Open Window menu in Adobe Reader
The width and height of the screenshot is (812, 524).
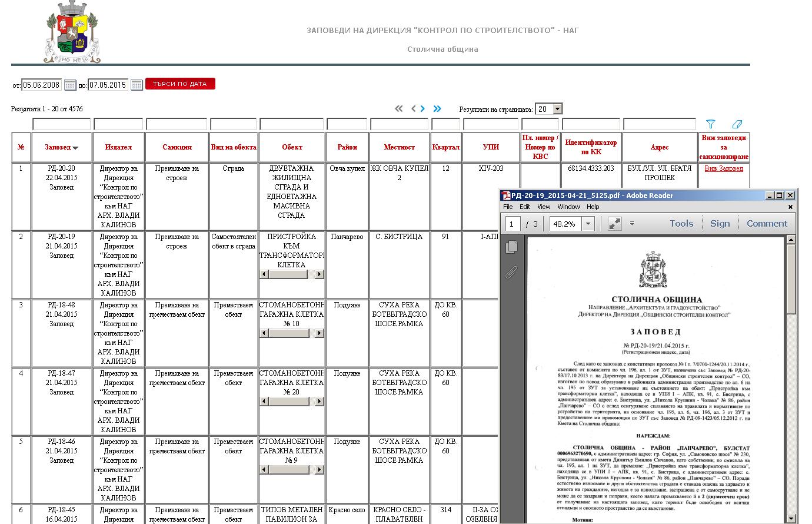568,207
